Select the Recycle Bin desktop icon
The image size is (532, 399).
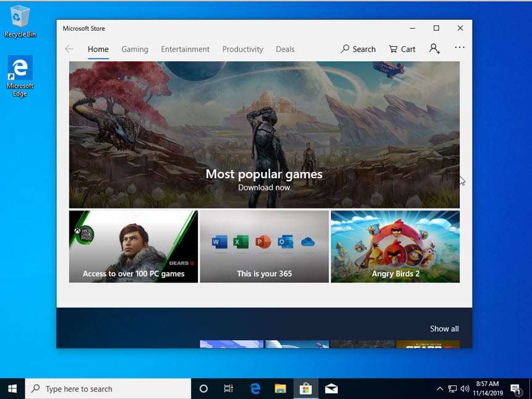pyautogui.click(x=20, y=21)
